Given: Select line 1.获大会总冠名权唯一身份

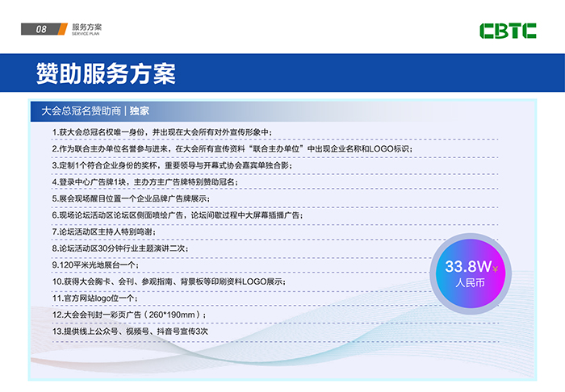Looking at the screenshot, I should click(x=161, y=132).
